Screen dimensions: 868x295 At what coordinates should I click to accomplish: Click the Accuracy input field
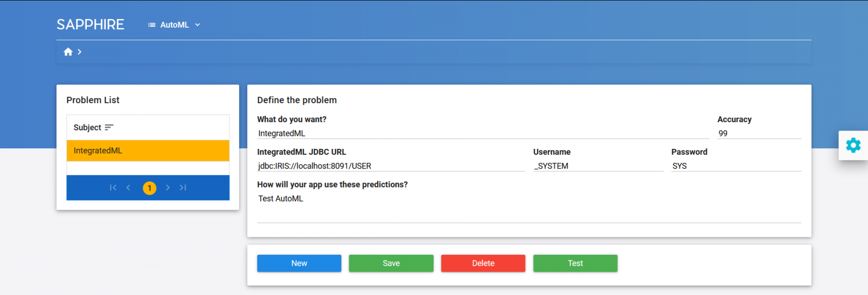click(759, 134)
